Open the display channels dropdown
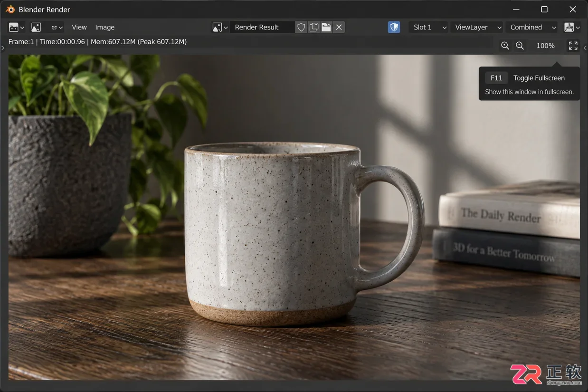This screenshot has height=392, width=588. [572, 27]
